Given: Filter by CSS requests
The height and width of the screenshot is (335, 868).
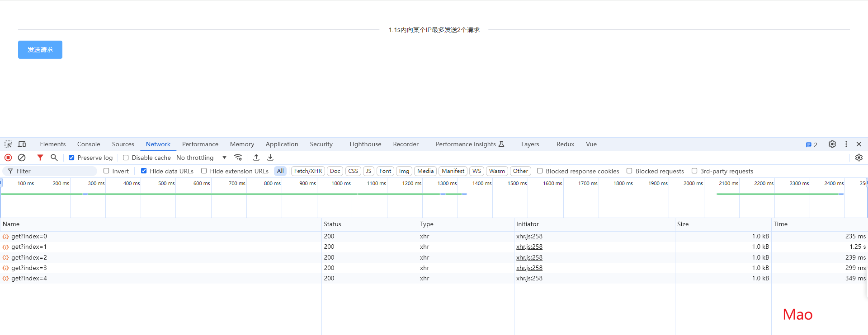Looking at the screenshot, I should pos(353,171).
